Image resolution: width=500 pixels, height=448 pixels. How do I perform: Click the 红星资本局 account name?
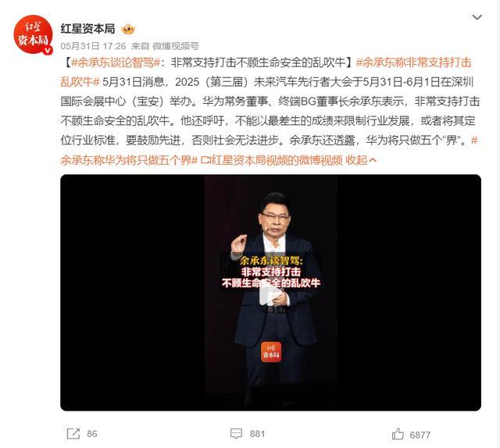coord(87,29)
